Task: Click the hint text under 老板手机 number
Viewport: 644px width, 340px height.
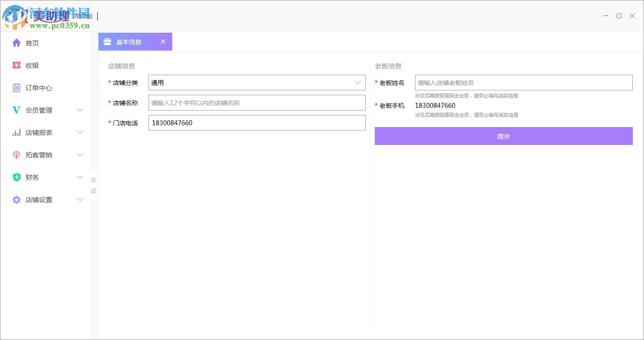Action: coord(466,115)
